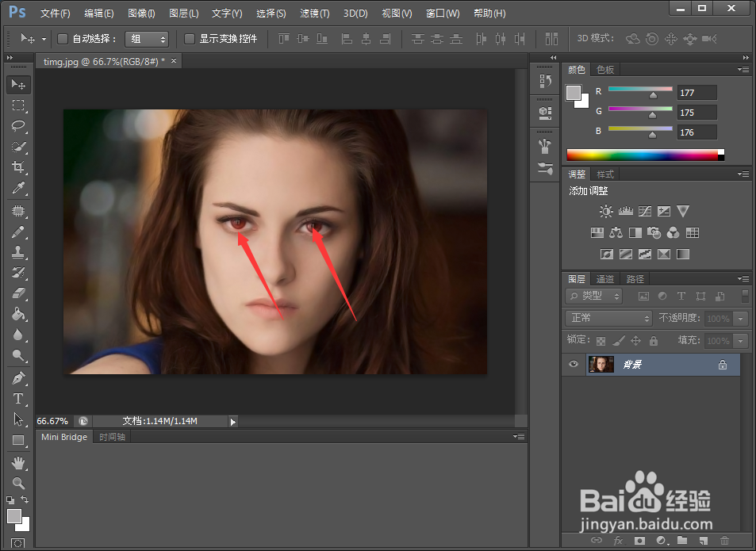The image size is (756, 551).
Task: Choose the Eyedropper tool
Action: point(18,188)
